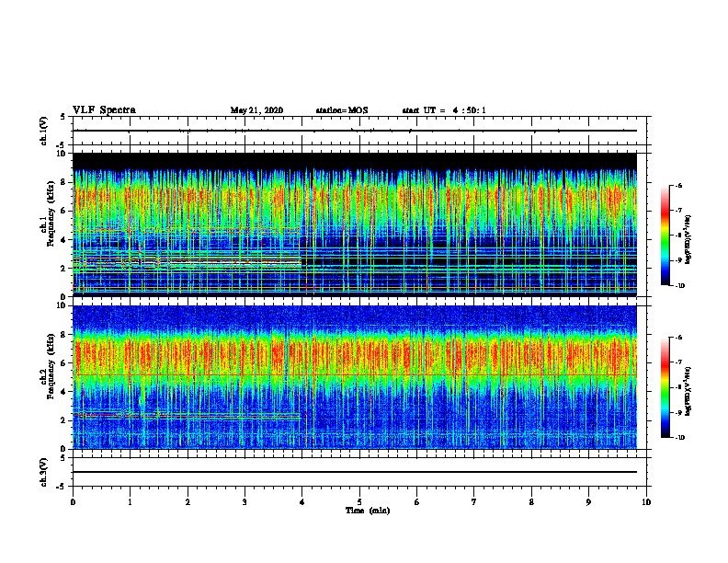This screenshot has height=563, width=728.
Task: Click the "VLF Spectra" title text
Action: [104, 110]
